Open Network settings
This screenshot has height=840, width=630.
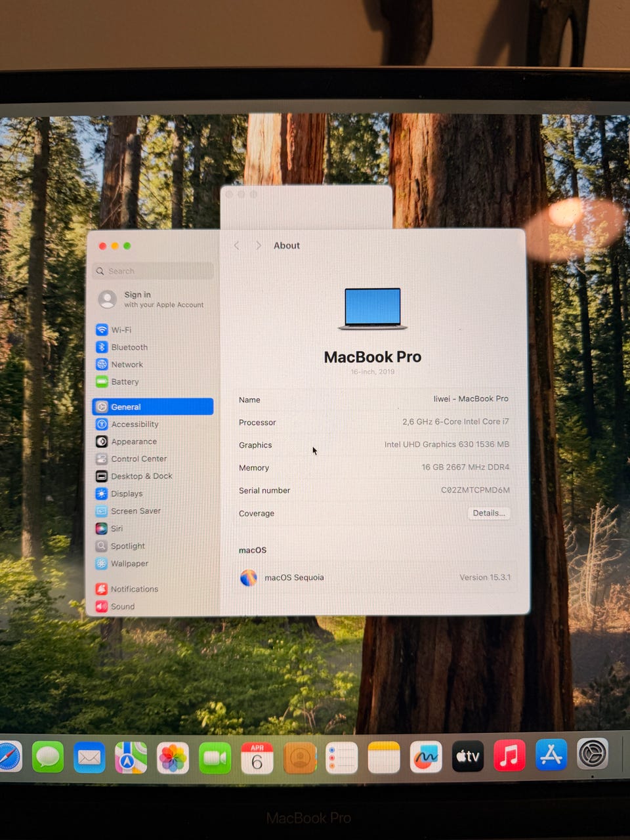152,364
